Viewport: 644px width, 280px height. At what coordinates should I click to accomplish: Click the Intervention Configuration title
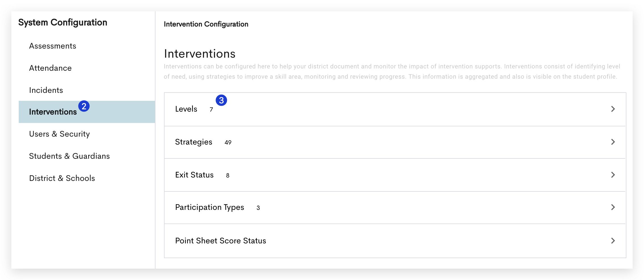point(206,24)
